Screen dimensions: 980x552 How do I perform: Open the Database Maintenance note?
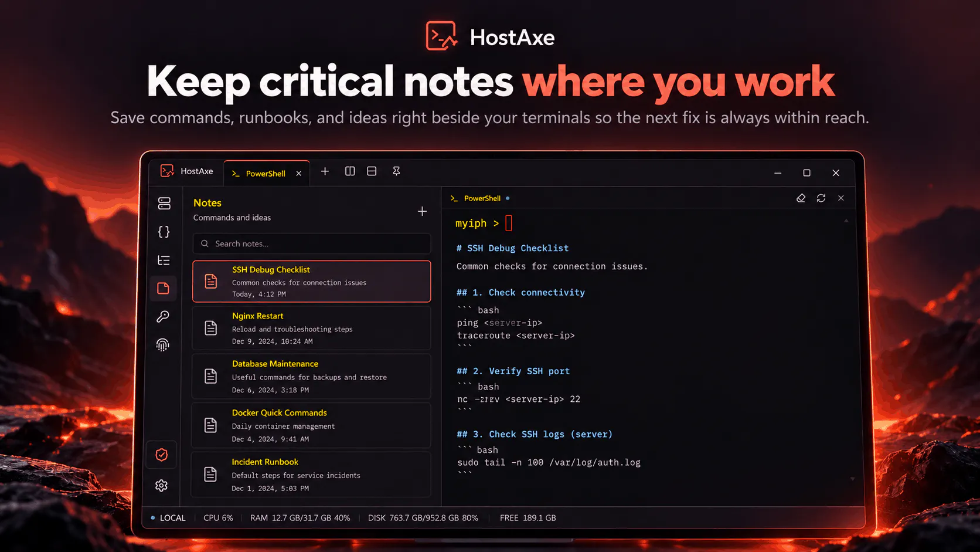pos(312,376)
